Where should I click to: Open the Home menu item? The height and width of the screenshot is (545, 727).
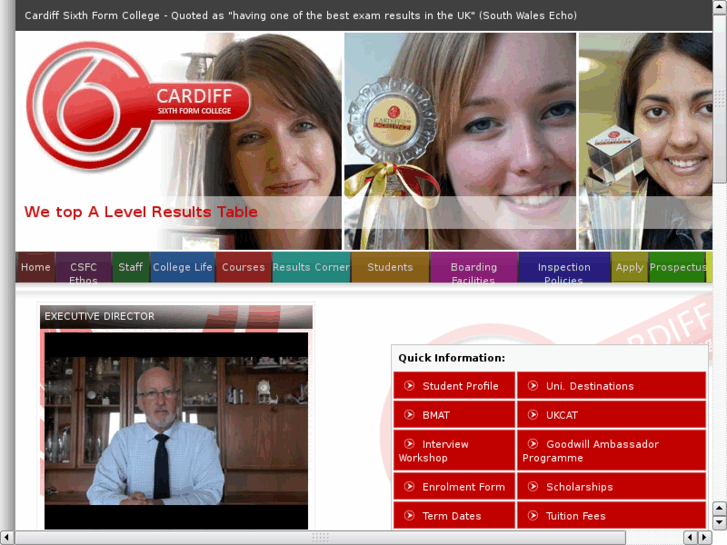[x=36, y=267]
